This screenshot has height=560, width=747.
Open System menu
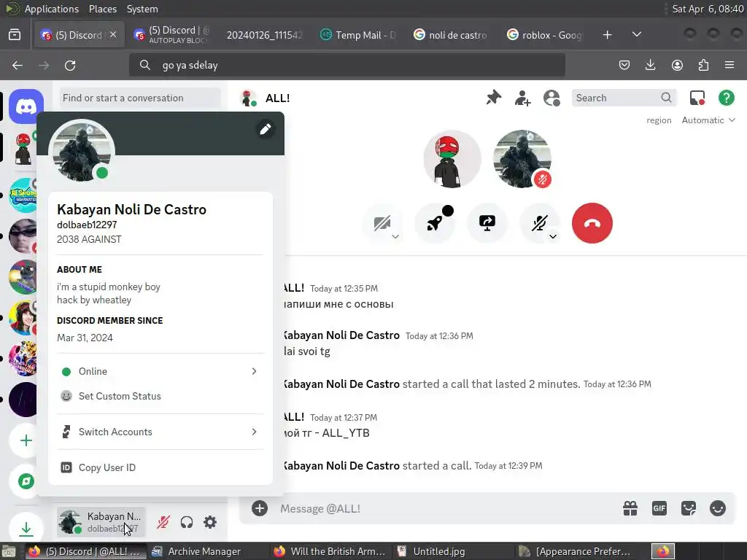[142, 9]
